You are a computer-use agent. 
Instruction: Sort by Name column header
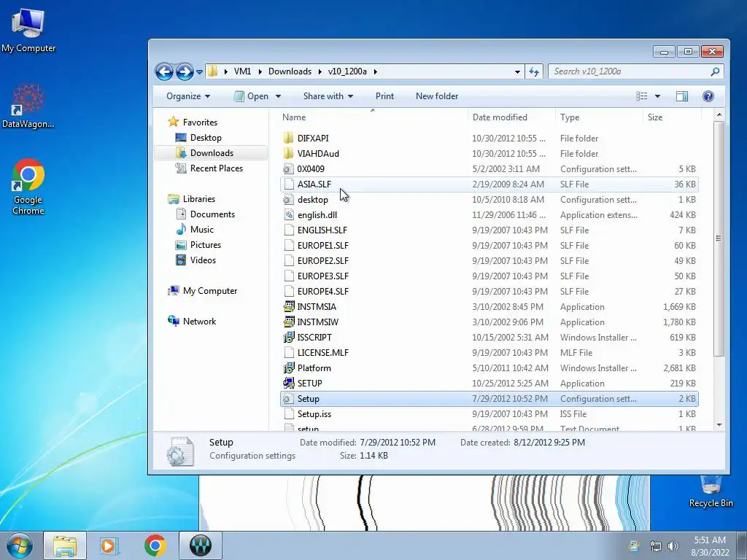click(294, 117)
